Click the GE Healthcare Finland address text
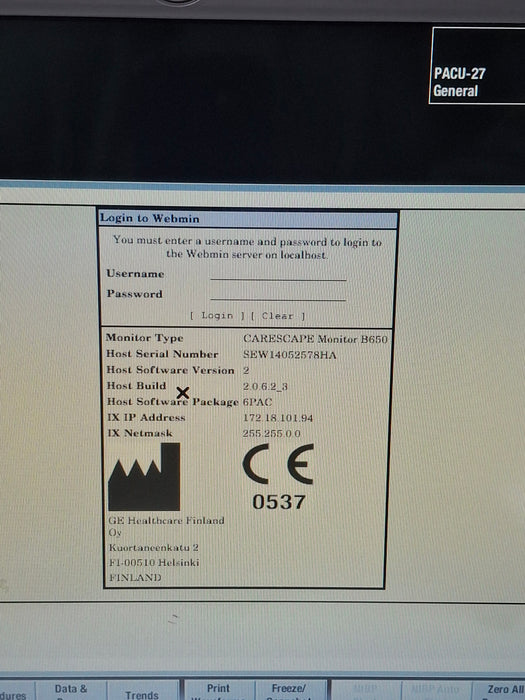This screenshot has width=525, height=700. 167,549
